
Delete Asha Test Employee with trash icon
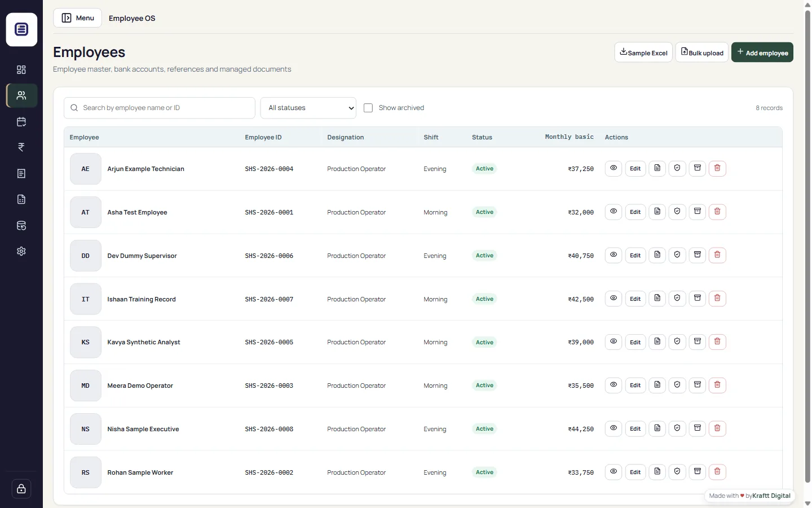[x=717, y=212]
